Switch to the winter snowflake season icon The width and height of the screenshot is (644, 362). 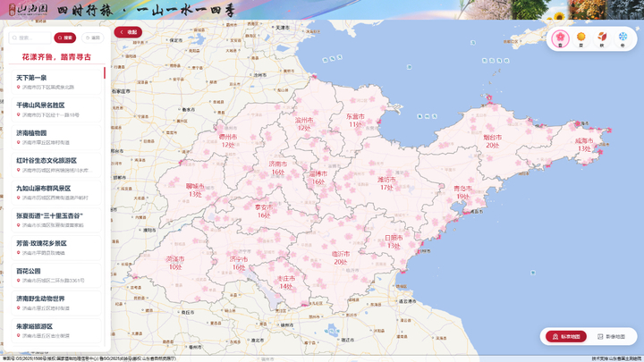tap(623, 39)
